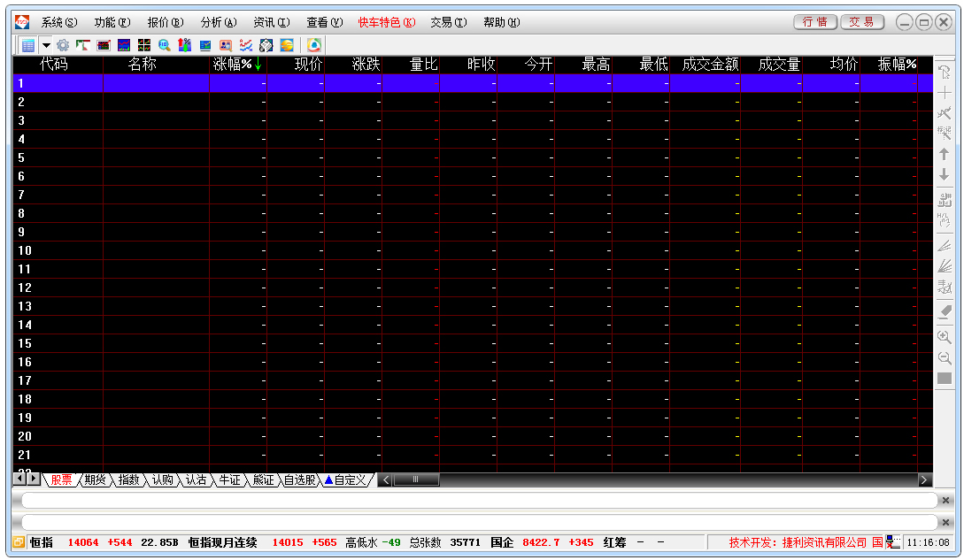
Task: Expand the dropdown arrow beside table view icon
Action: tap(45, 45)
